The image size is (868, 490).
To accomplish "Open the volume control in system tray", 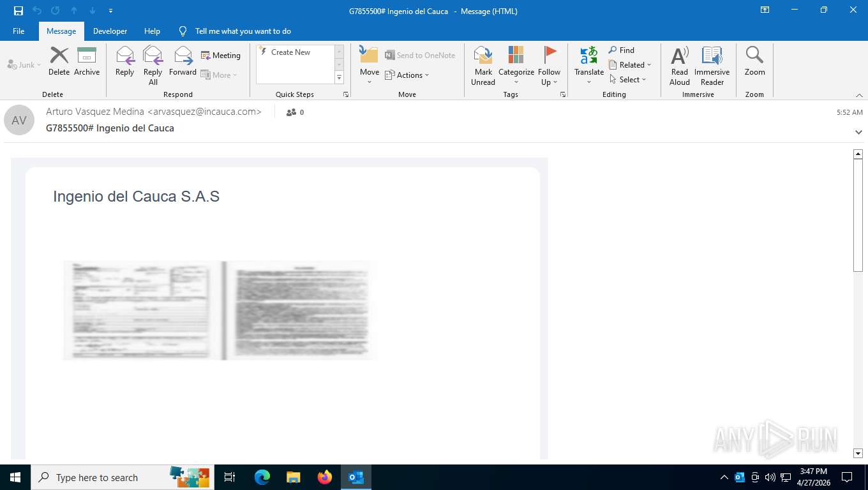I will pos(770,477).
